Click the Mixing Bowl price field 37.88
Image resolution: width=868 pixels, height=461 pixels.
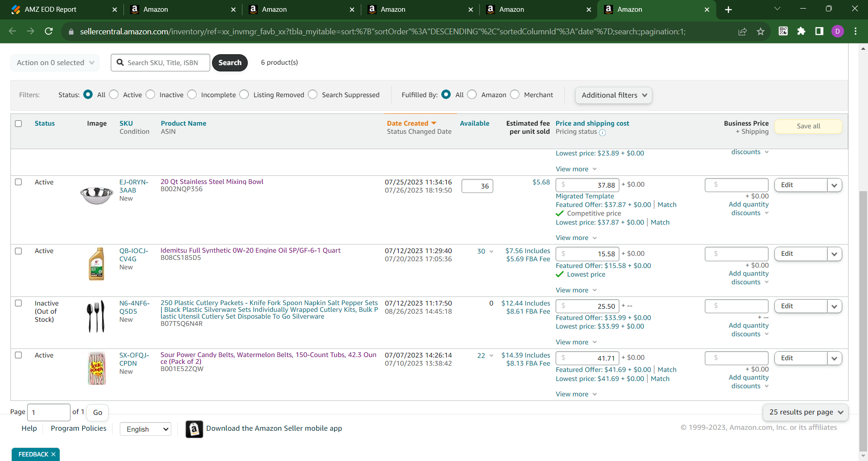(588, 185)
